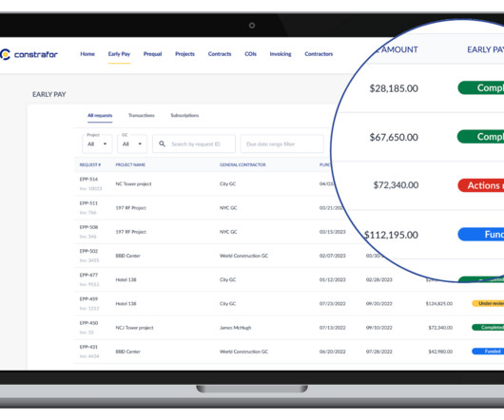Click the magnified $112,195.00 amount
Screen dimensions: 504x420
tap(391, 235)
